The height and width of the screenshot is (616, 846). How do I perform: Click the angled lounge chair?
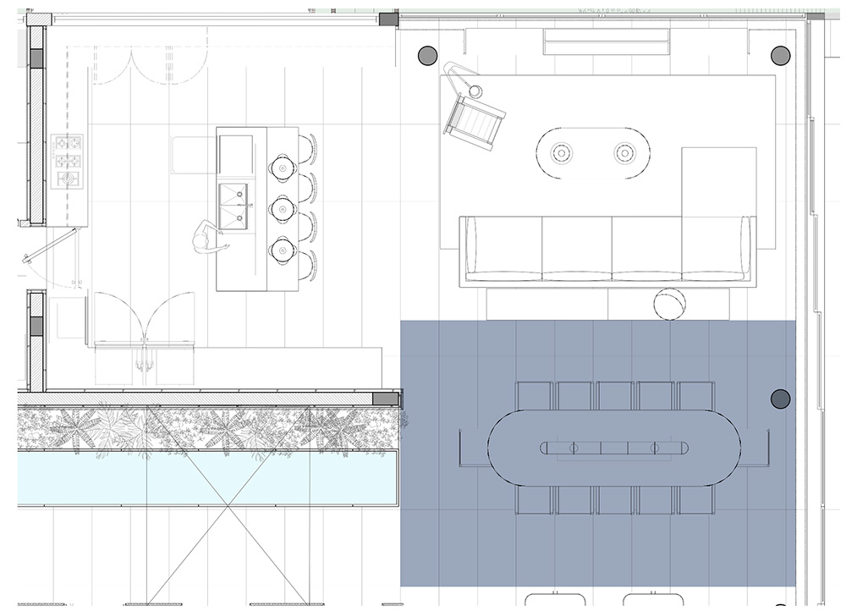click(475, 116)
